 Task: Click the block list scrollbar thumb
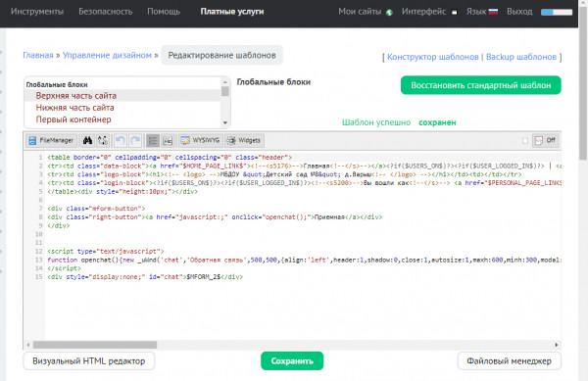225,91
